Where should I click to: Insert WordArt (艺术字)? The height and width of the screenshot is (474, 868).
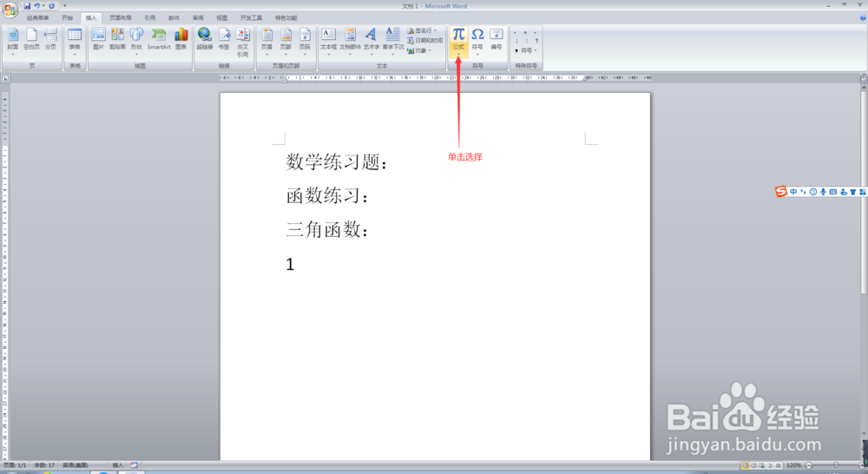click(x=371, y=41)
